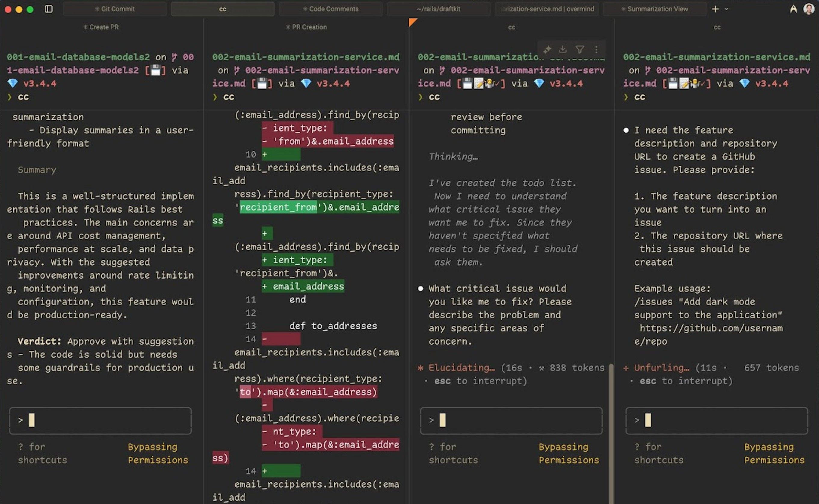Viewport: 819px width, 504px height.
Task: Click the '2. The repository URL where' list item
Action: pyautogui.click(x=708, y=236)
